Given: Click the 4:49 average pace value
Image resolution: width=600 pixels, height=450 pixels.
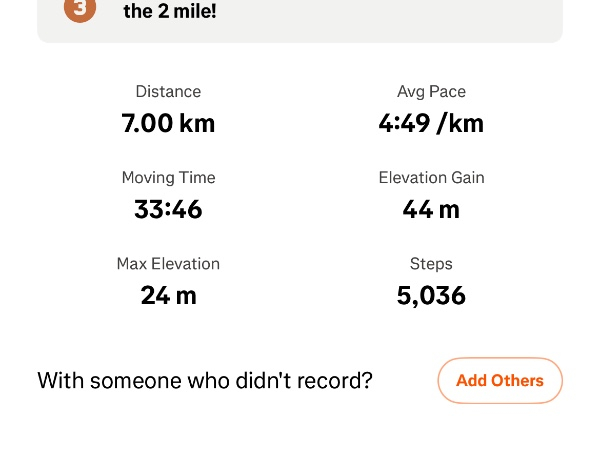Looking at the screenshot, I should [403, 123].
